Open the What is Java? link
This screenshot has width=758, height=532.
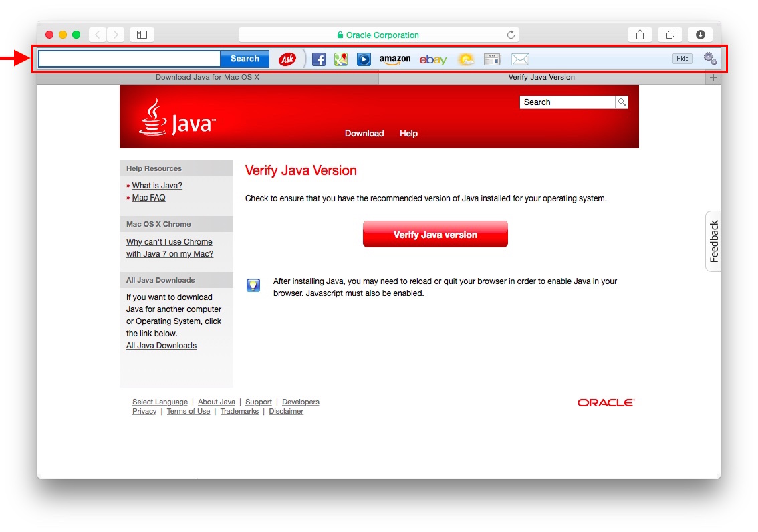pos(157,186)
